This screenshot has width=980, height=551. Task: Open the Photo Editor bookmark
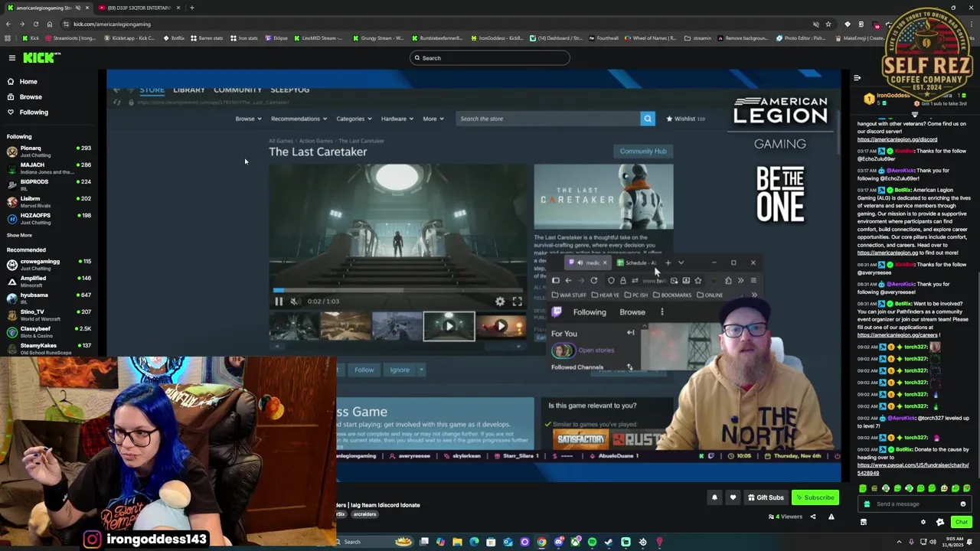pyautogui.click(x=801, y=38)
